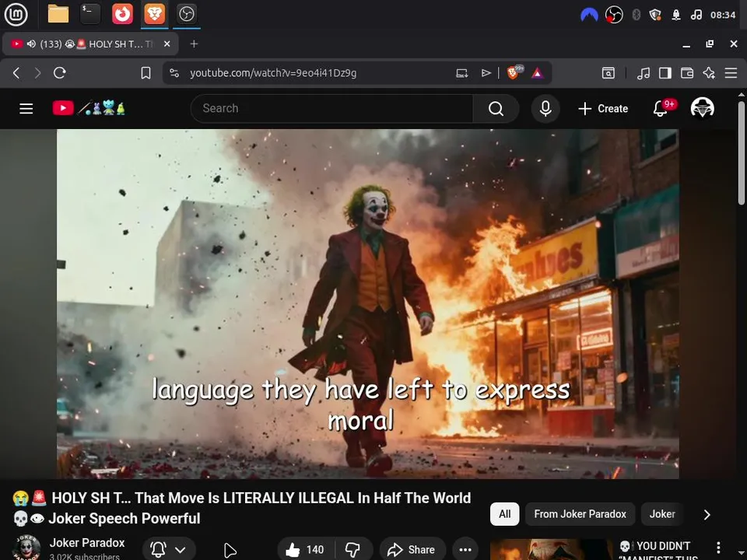Screen dimensions: 747x560
Task: Click the Brave send/share arrow icon
Action: tap(486, 73)
